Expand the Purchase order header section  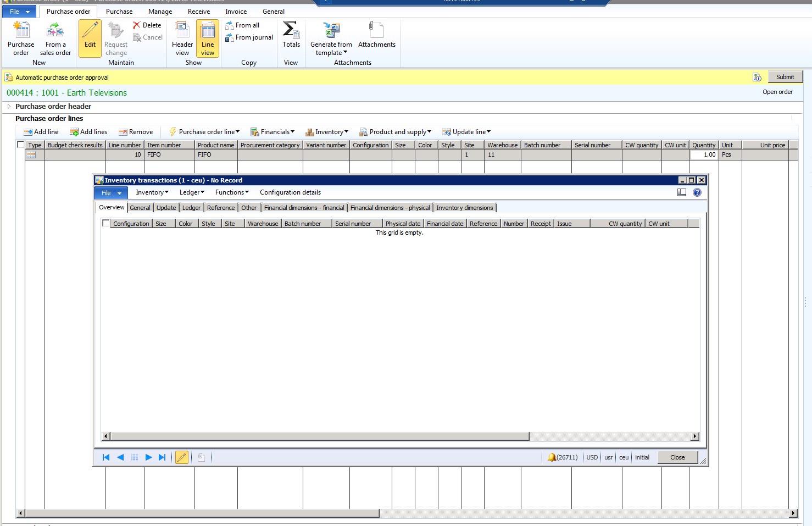[x=9, y=107]
